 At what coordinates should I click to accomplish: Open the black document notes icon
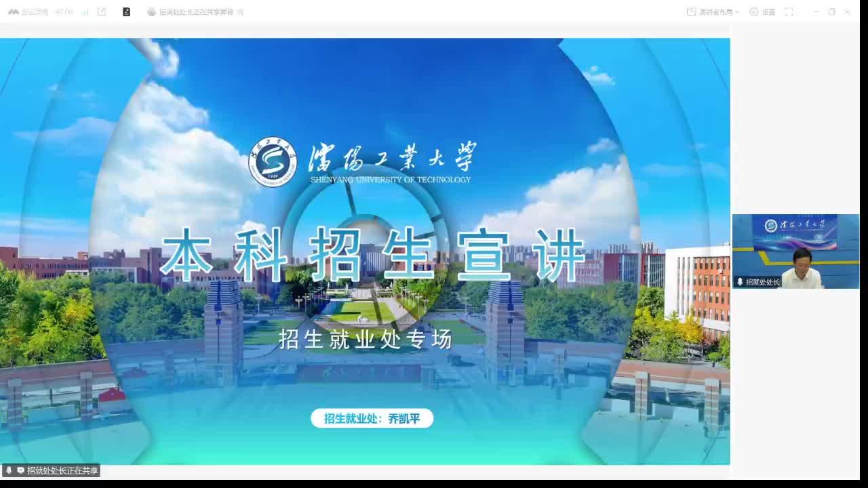(x=126, y=12)
